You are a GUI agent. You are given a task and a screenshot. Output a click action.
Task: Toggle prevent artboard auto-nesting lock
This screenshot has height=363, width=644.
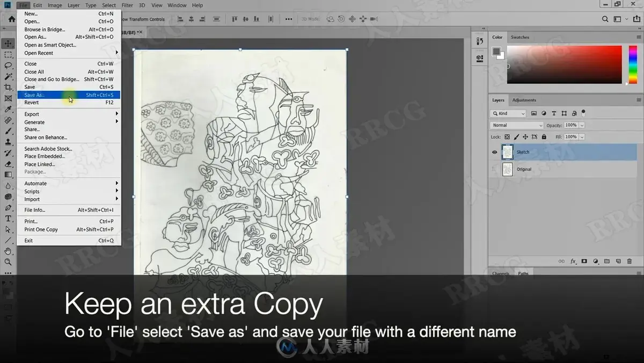coord(535,137)
